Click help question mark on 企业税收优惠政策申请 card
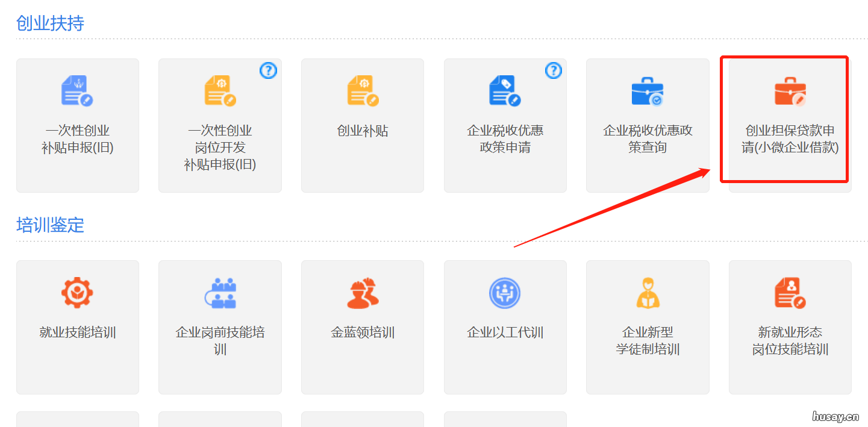The image size is (868, 427). pyautogui.click(x=553, y=70)
